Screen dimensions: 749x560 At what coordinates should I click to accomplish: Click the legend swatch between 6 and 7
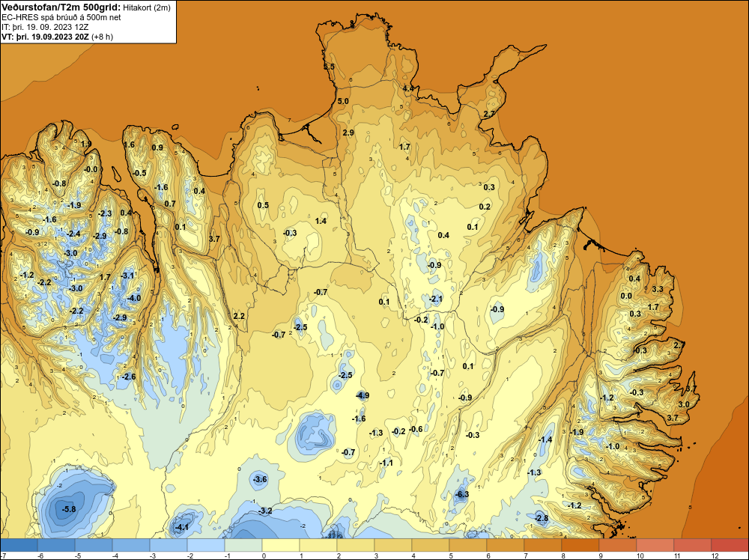[x=506, y=545]
